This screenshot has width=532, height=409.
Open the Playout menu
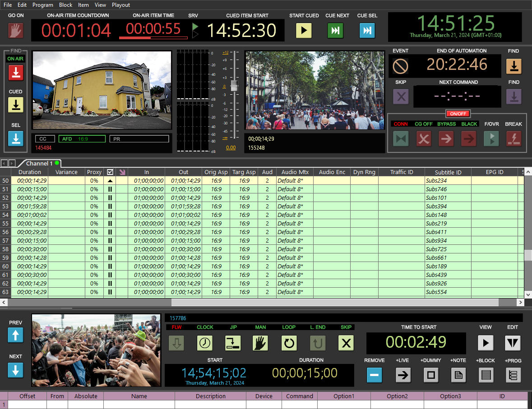click(121, 5)
